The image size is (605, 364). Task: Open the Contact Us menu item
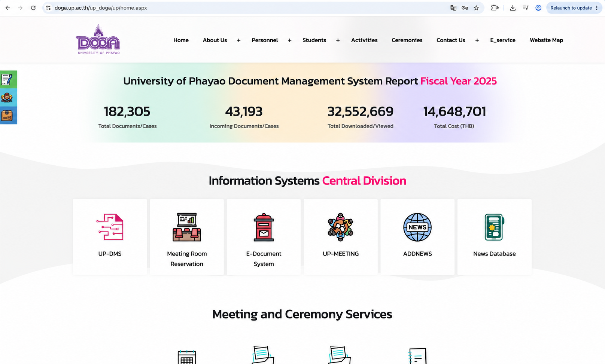click(451, 40)
